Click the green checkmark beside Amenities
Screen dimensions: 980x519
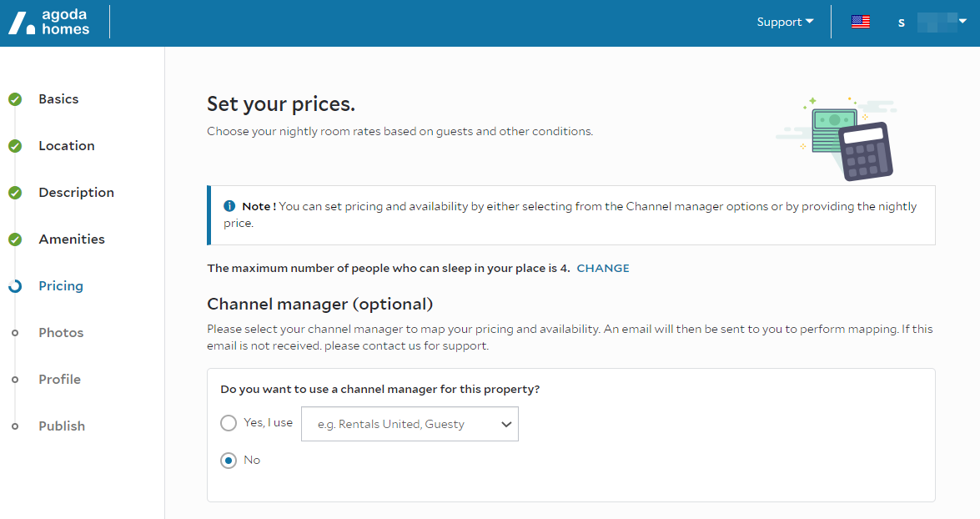[15, 239]
